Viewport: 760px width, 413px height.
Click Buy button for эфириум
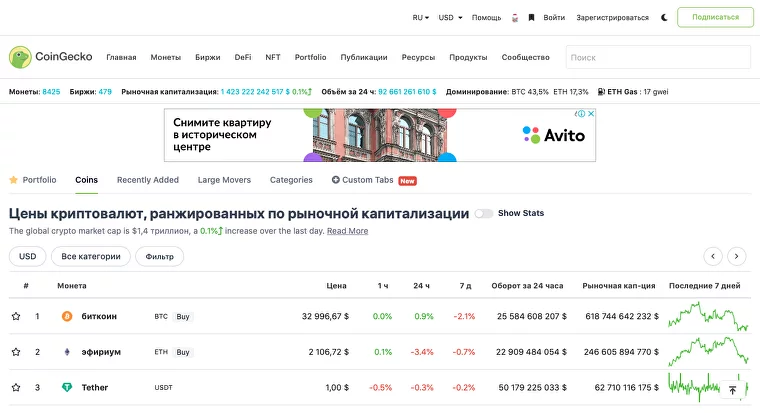pyautogui.click(x=183, y=352)
